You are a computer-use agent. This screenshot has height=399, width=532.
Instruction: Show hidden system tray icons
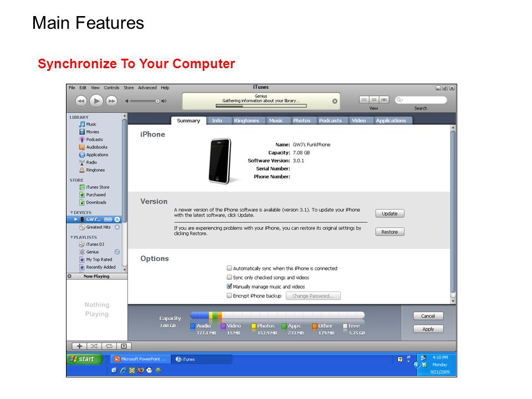pyautogui.click(x=417, y=365)
